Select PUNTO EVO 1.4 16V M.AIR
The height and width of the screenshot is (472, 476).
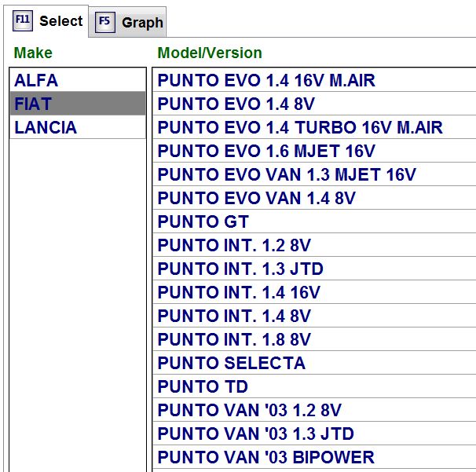(314, 80)
